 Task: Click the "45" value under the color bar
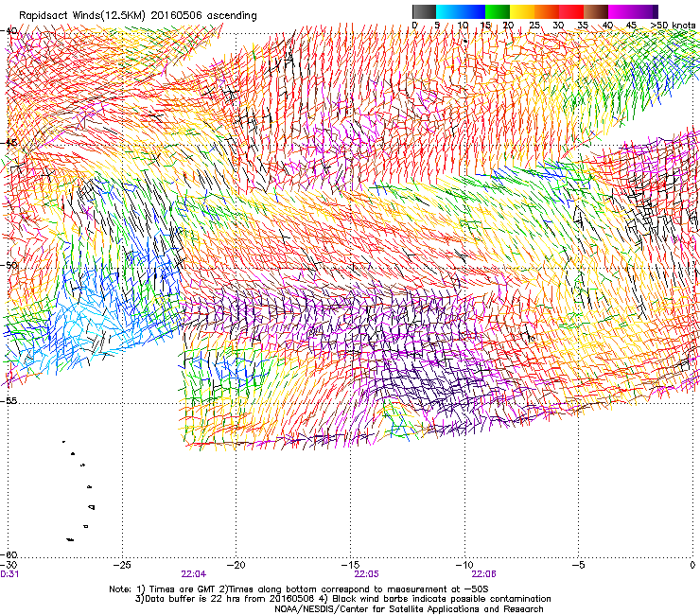(x=631, y=26)
